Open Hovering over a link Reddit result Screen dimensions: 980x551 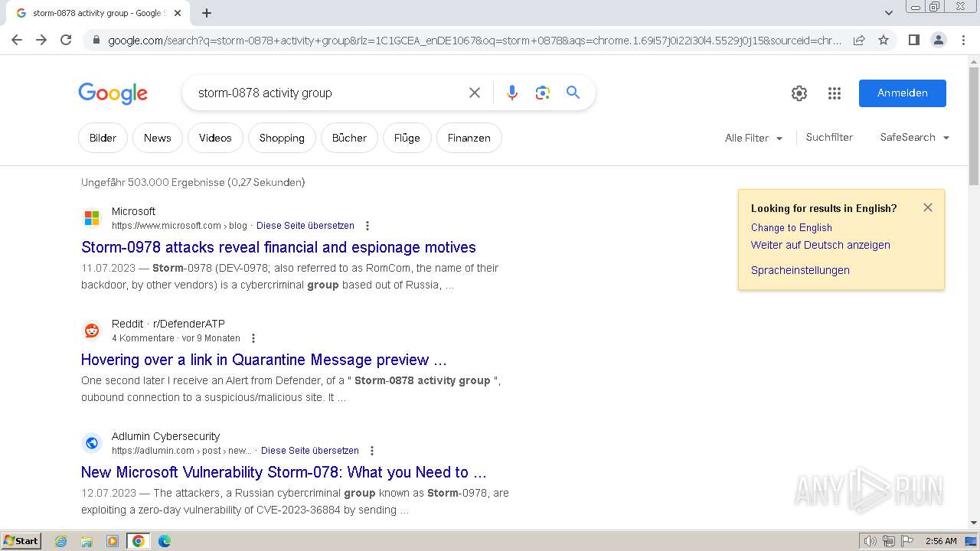(x=264, y=360)
